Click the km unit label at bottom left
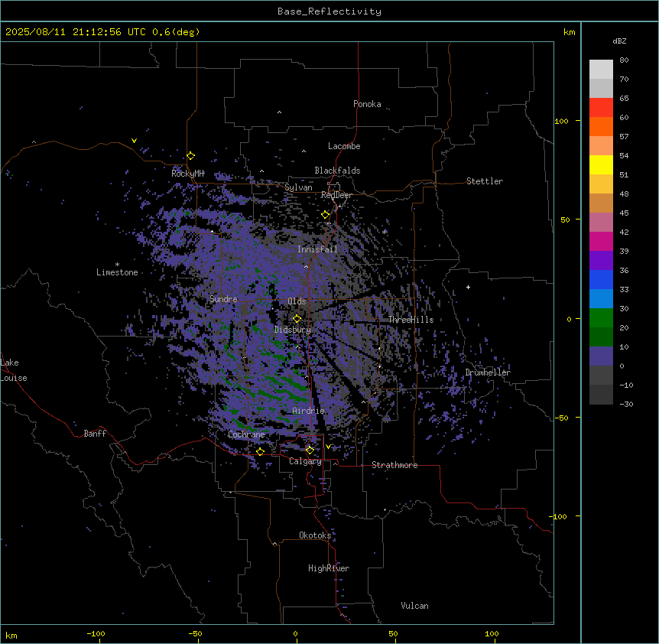This screenshot has height=644, width=659. pyautogui.click(x=11, y=635)
